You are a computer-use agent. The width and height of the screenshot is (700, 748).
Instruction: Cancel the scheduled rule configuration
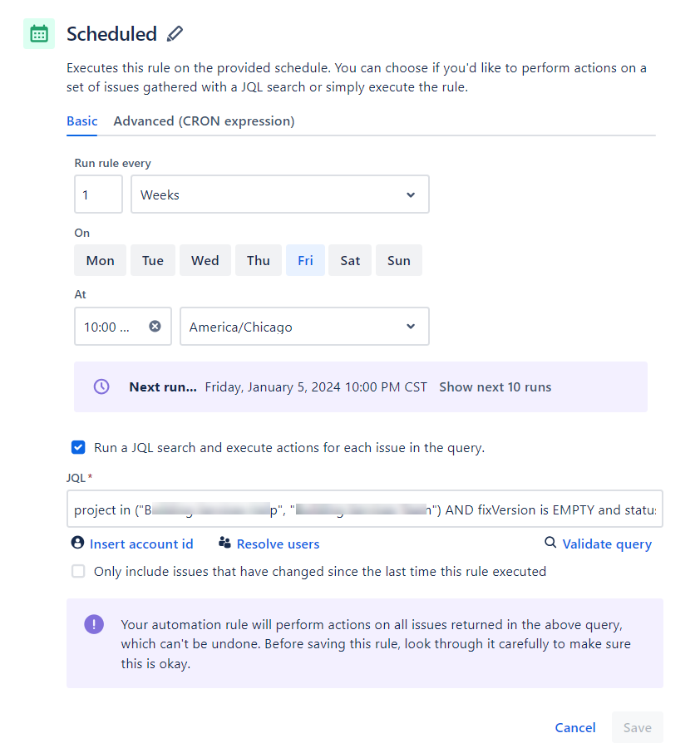click(574, 726)
